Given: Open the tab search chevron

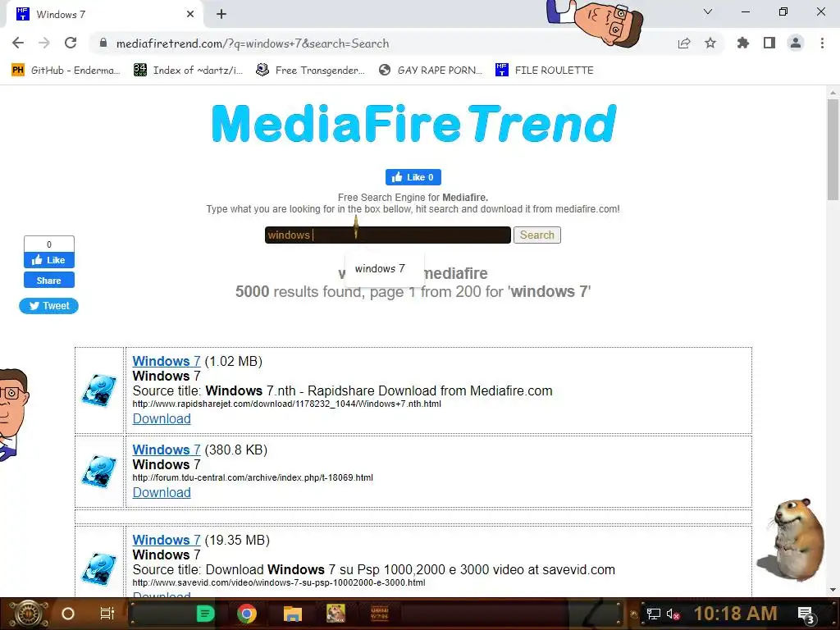Looking at the screenshot, I should [x=708, y=11].
